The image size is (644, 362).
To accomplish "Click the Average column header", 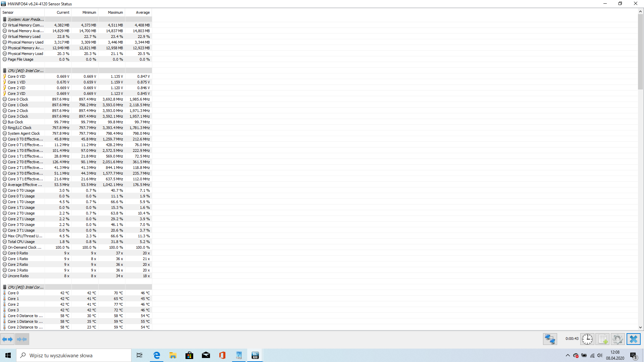I will pos(139,12).
